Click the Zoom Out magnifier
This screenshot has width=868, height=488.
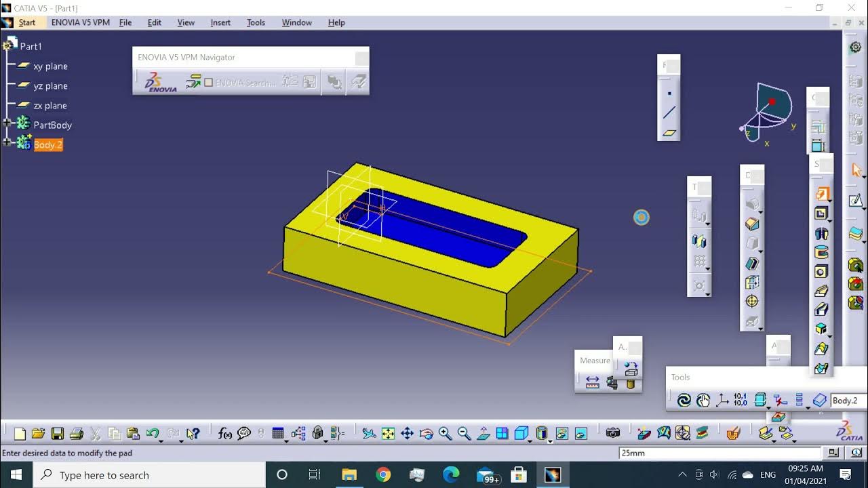pos(464,434)
